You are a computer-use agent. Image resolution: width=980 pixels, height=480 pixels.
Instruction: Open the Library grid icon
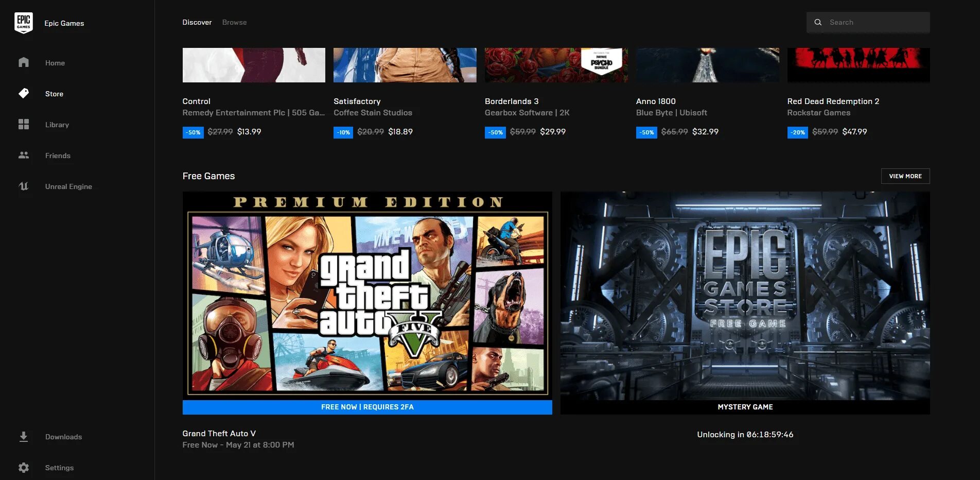24,124
